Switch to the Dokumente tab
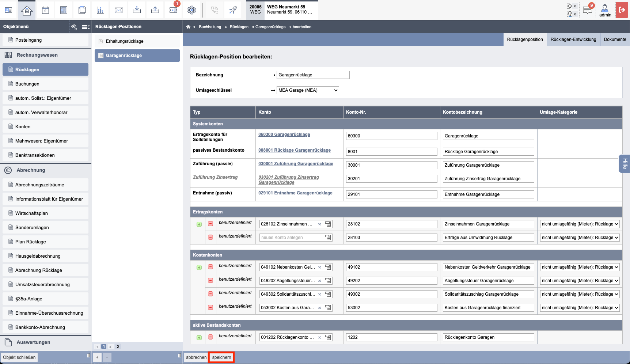630x364 pixels. 615,39
